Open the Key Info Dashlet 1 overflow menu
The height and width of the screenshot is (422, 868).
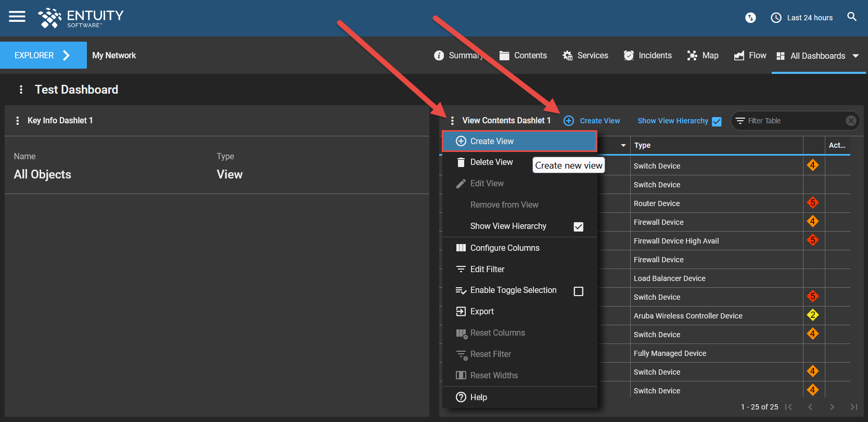point(17,120)
